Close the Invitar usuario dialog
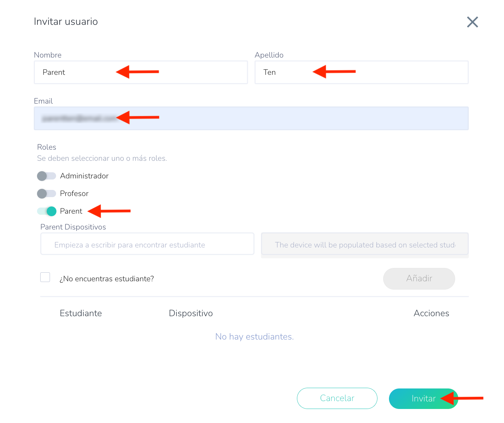The image size is (504, 423). (472, 22)
